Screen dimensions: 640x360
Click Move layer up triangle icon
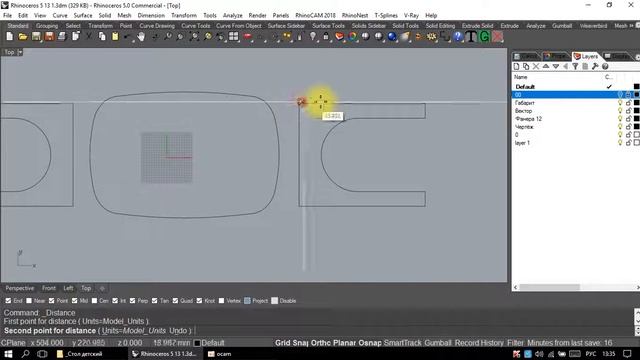coord(546,66)
